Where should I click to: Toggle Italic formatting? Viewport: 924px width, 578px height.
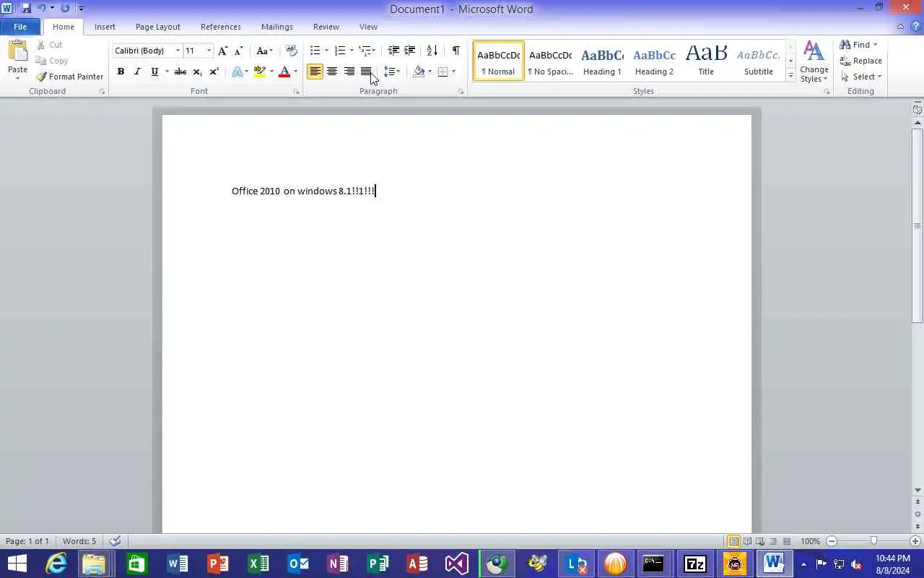(x=137, y=72)
